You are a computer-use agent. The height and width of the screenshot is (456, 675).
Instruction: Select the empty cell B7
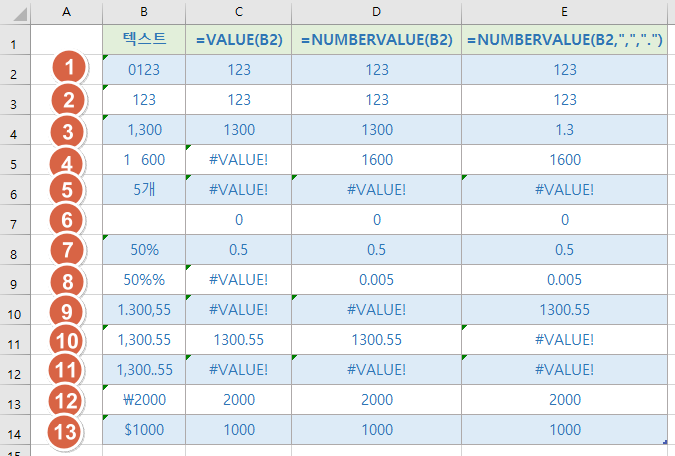(x=144, y=220)
